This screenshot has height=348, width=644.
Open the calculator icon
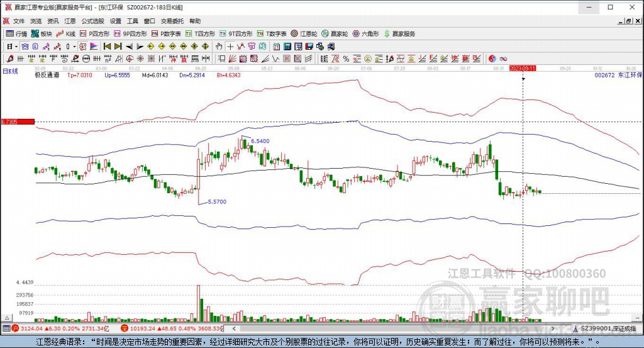(287, 47)
